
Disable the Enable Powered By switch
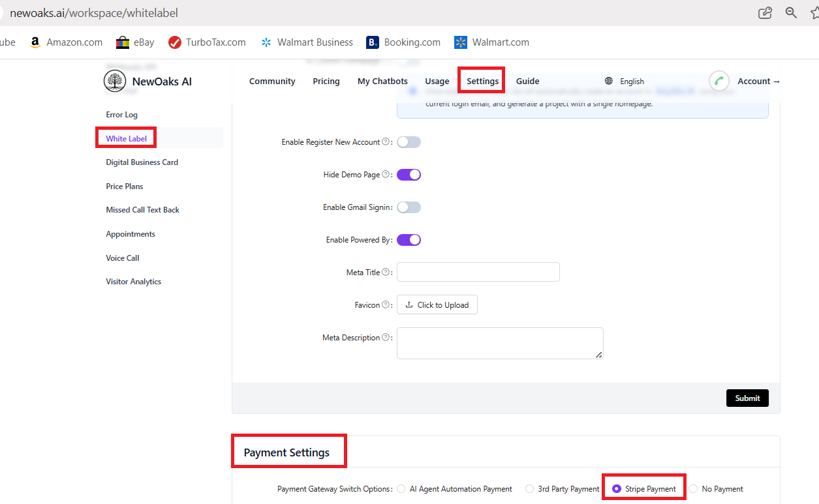point(409,240)
